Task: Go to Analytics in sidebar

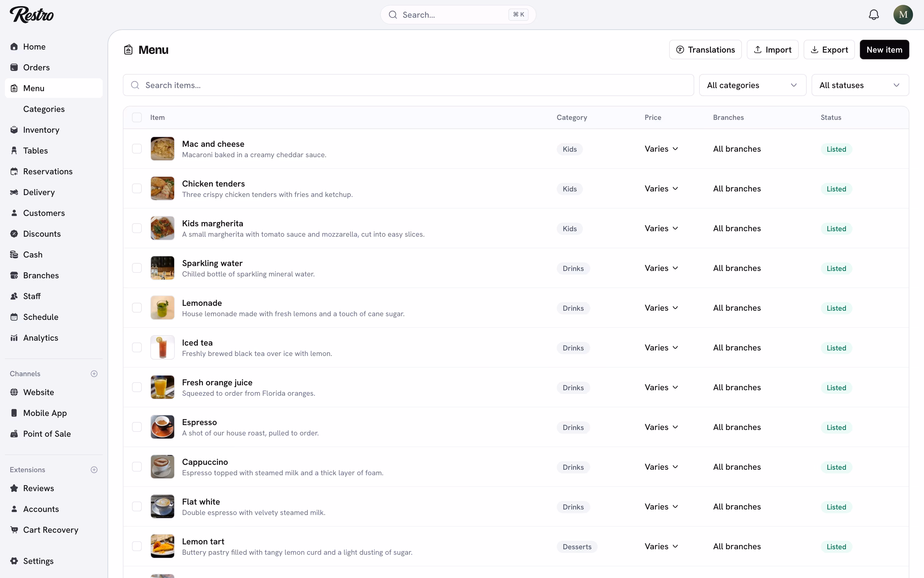Action: point(54,338)
